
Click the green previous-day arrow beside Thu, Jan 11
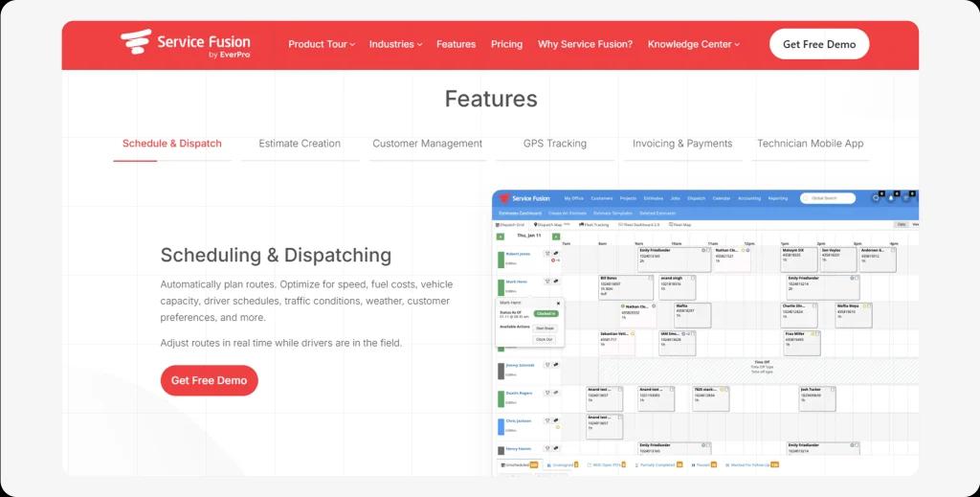[x=501, y=237]
